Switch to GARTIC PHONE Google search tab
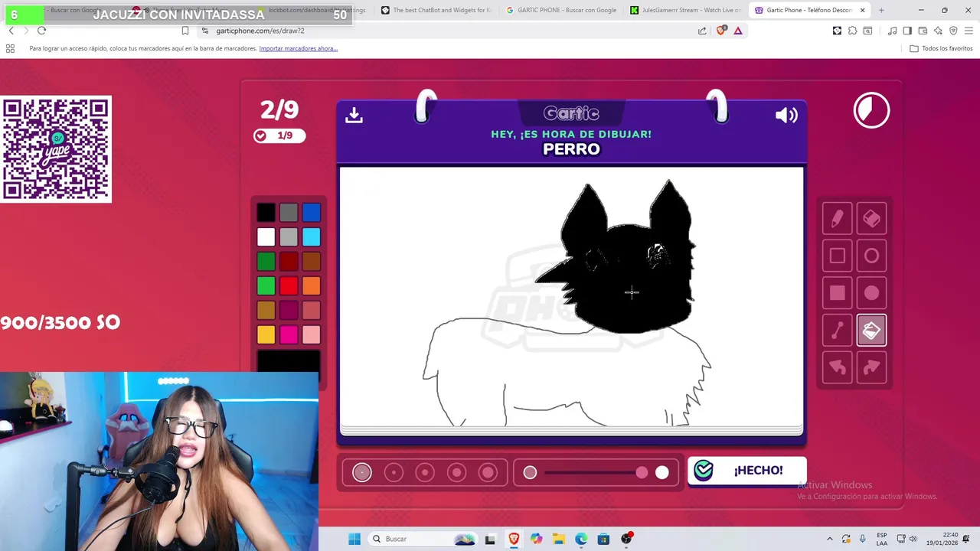The height and width of the screenshot is (551, 980). point(561,10)
